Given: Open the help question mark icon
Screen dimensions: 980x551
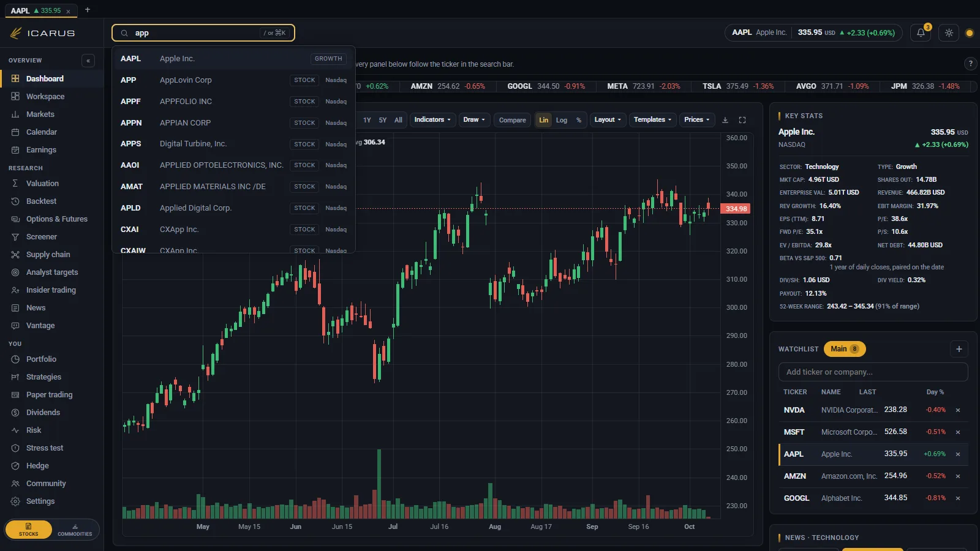Looking at the screenshot, I should tap(970, 64).
